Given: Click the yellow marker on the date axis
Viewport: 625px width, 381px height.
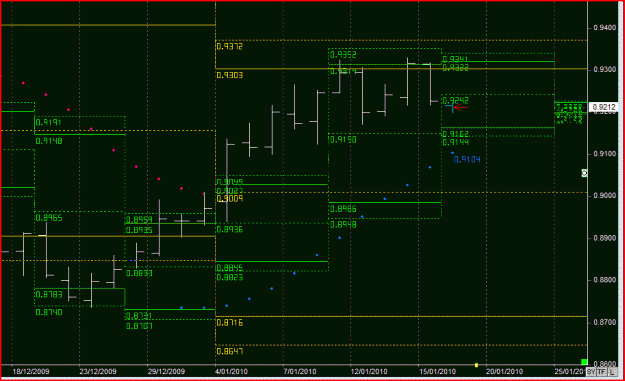Looking at the screenshot, I should pos(476,365).
